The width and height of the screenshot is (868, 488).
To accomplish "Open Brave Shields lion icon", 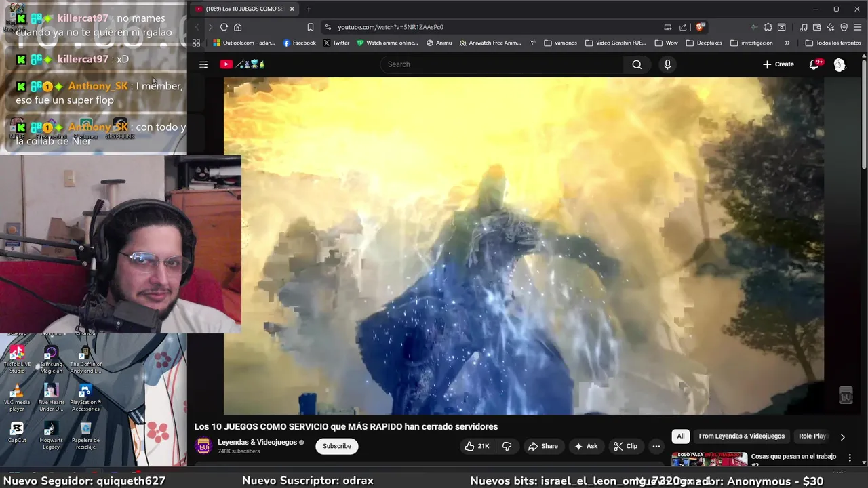I will 701,27.
